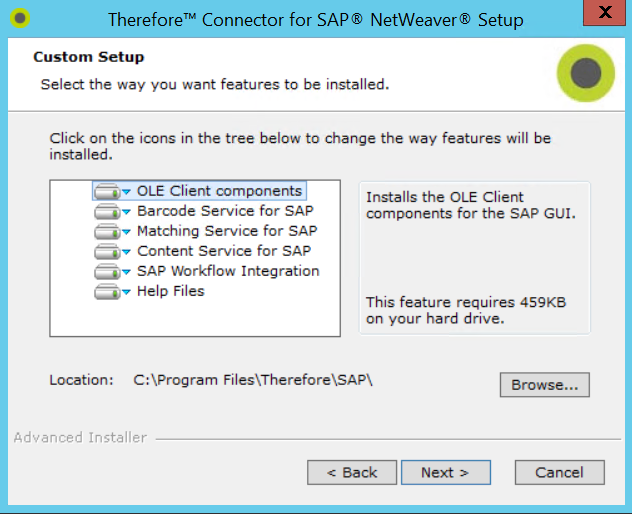Select the OLE Client components label
Image resolution: width=632 pixels, height=514 pixels.
coord(219,191)
